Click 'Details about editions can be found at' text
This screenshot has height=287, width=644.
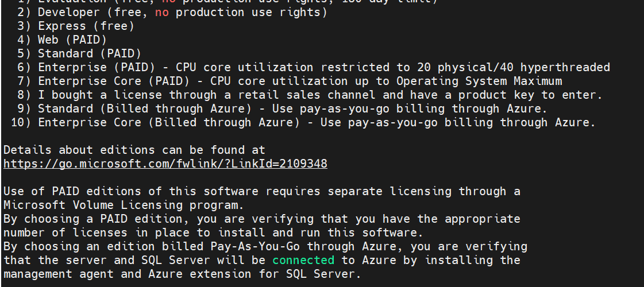134,150
